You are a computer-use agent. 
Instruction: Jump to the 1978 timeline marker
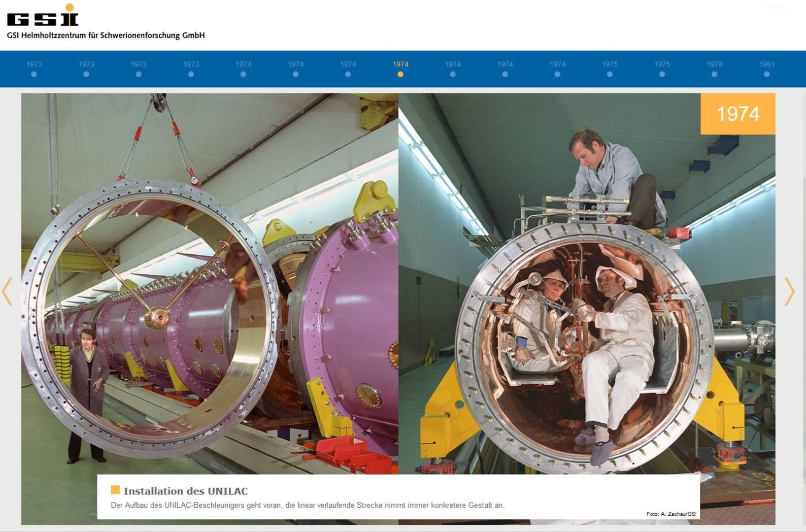[714, 74]
